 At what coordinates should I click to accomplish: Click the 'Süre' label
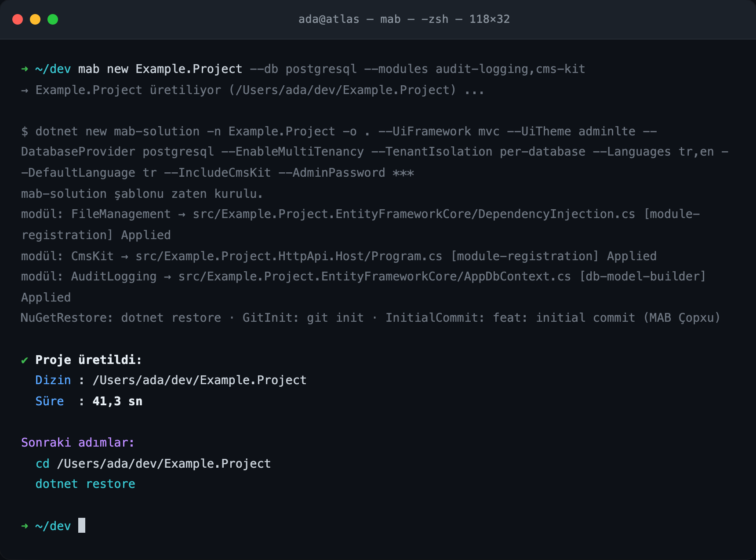(x=49, y=401)
